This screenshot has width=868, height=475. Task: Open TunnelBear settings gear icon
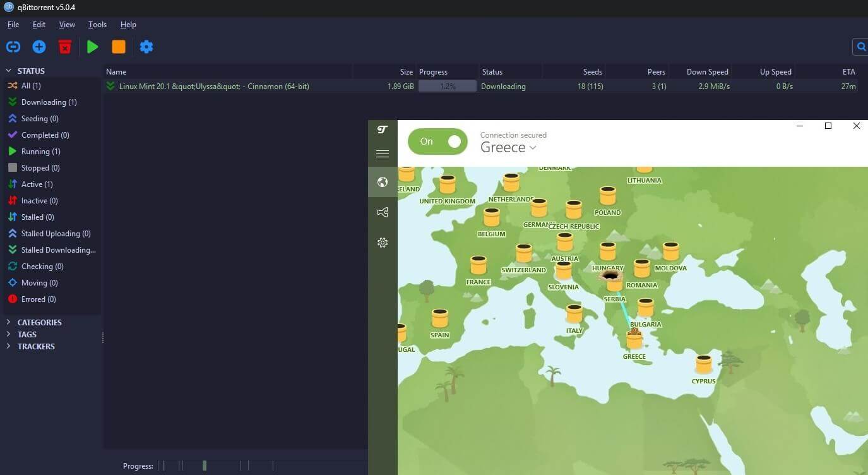click(383, 243)
